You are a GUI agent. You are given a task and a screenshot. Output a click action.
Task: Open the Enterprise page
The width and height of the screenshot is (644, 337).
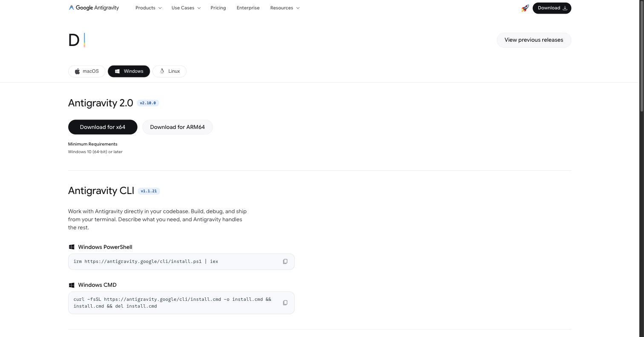(x=248, y=8)
